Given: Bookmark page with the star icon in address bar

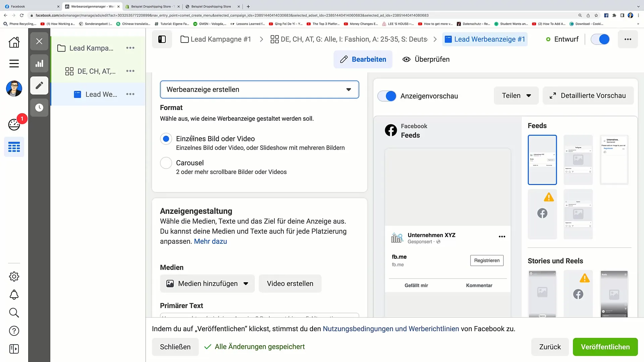Looking at the screenshot, I should tap(596, 15).
